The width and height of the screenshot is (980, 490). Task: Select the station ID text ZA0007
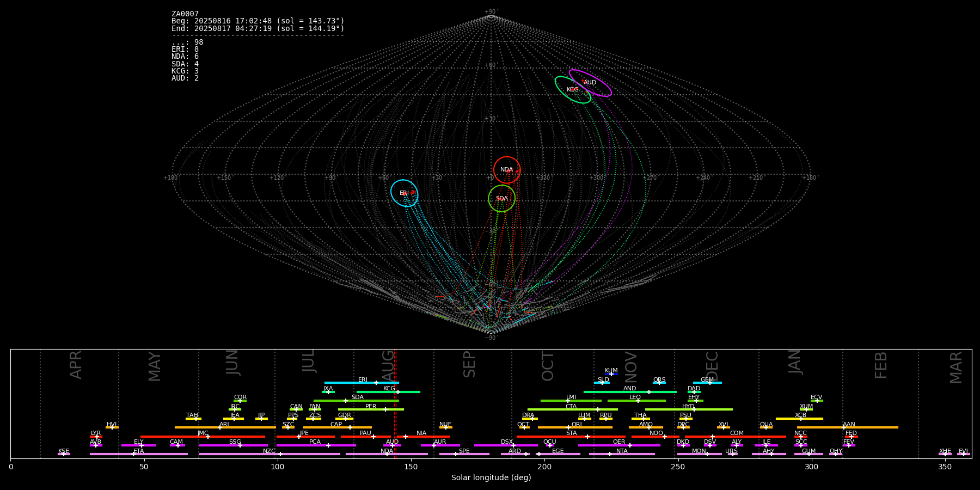185,14
